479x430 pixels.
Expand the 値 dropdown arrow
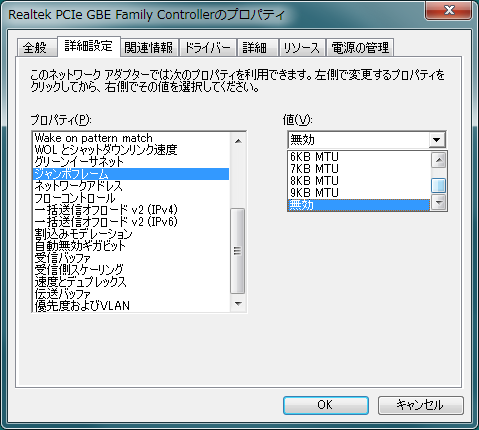click(436, 140)
